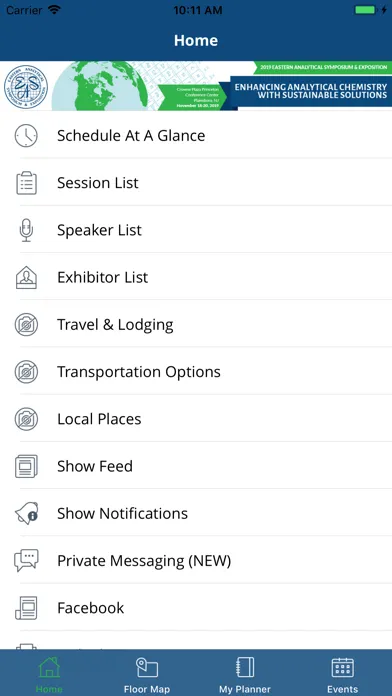Viewport: 392px width, 696px height.
Task: Tap the bell icon for Show Notifications
Action: point(26,514)
